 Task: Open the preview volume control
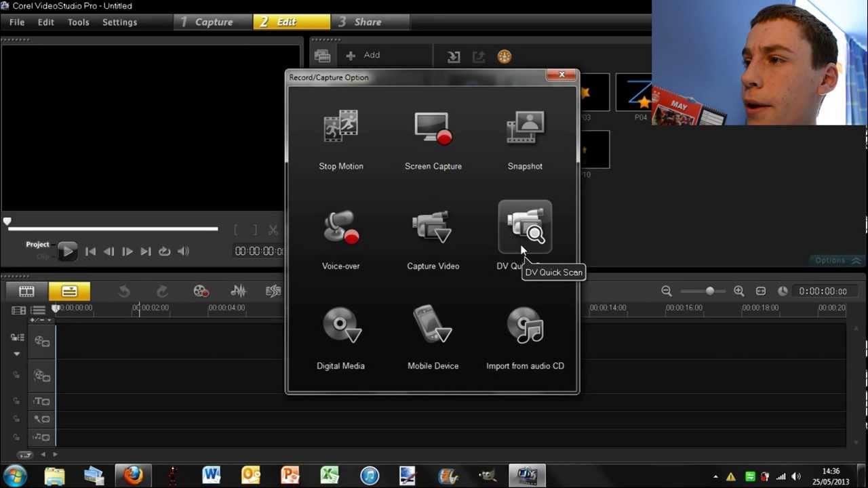click(183, 251)
